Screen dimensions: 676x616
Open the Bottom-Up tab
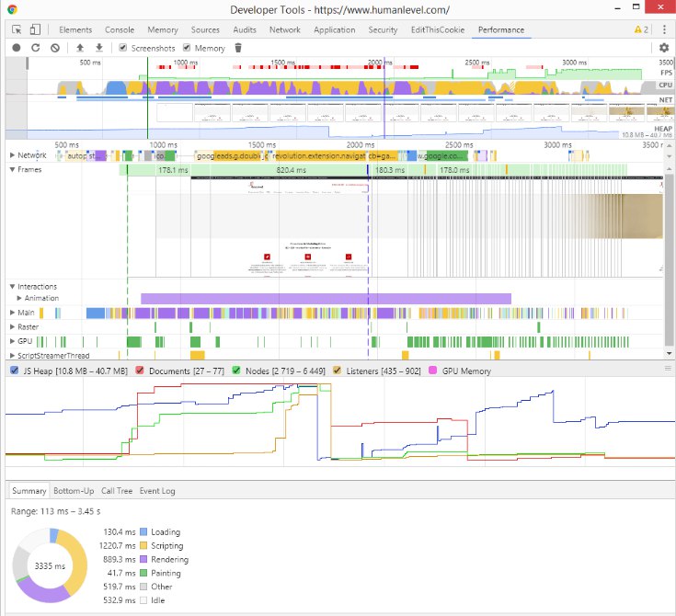click(x=74, y=491)
